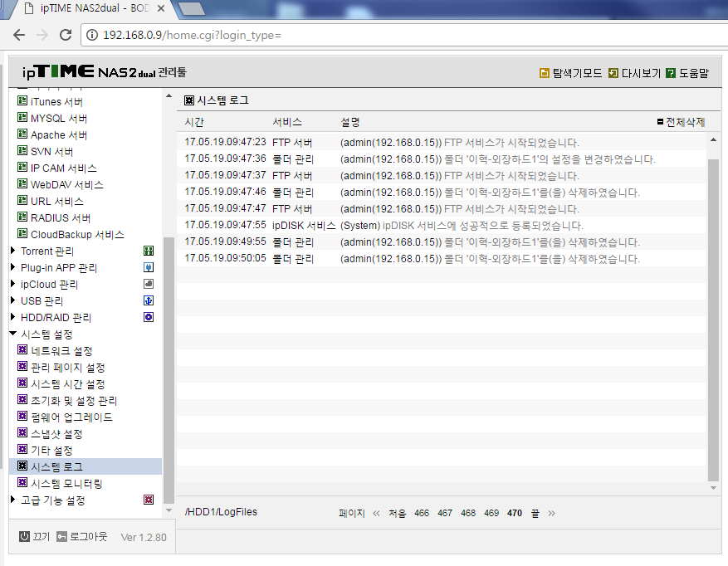Click the 고급 기능 설정 red icon
This screenshot has height=566, width=728.
click(149, 500)
